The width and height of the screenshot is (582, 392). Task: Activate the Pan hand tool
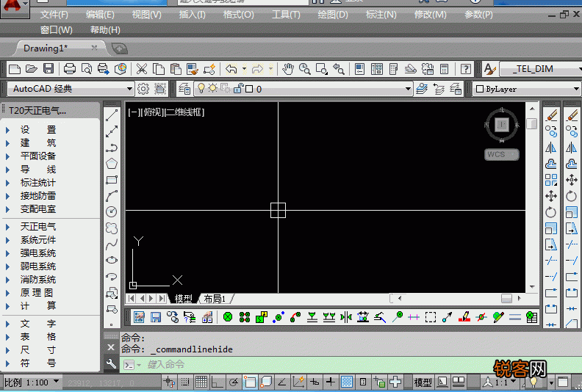[287, 69]
